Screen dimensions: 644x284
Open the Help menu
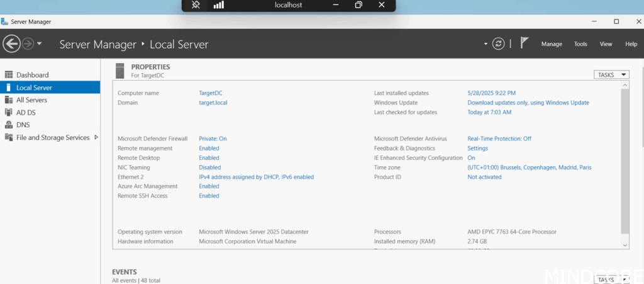[631, 44]
